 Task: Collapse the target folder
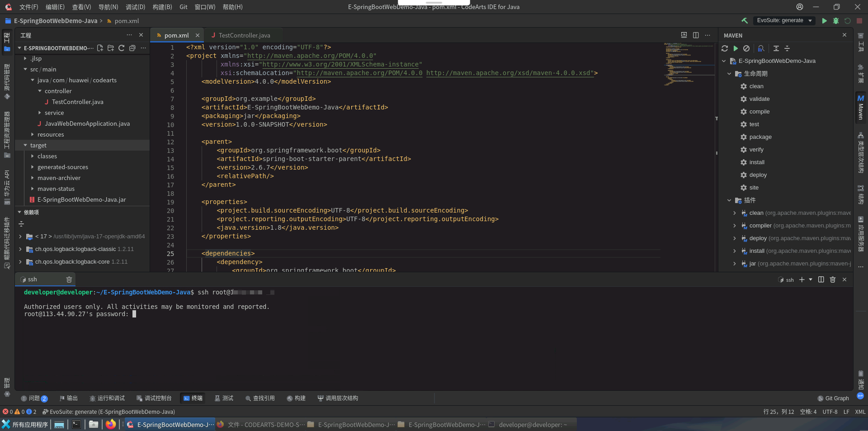pyautogui.click(x=25, y=145)
